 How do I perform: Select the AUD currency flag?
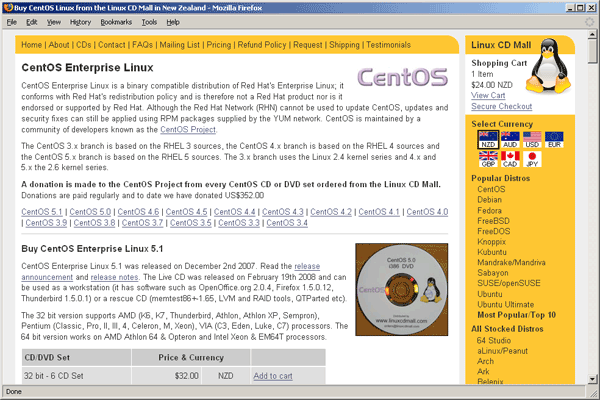point(510,139)
